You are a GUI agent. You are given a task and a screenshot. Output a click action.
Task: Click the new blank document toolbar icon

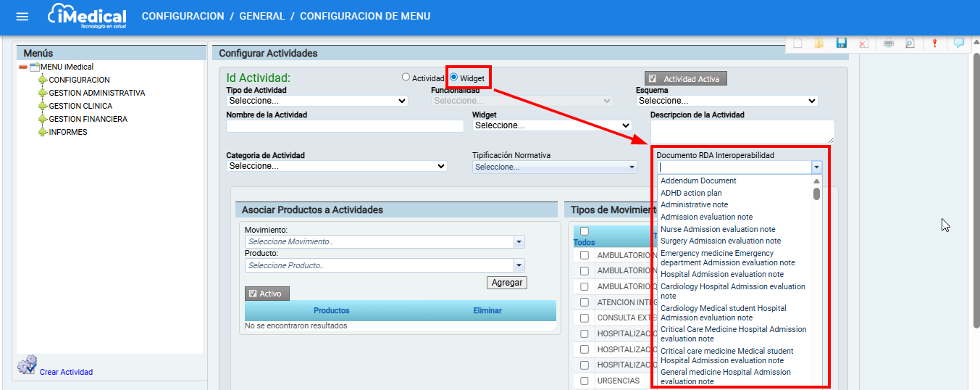[797, 43]
